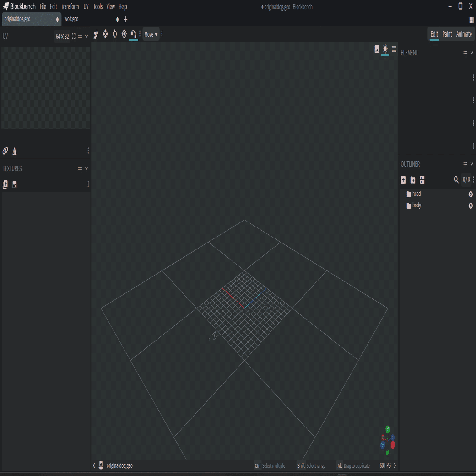Toggle viewport shading sun icon
Image resolution: width=476 pixels, height=476 pixels.
(385, 49)
